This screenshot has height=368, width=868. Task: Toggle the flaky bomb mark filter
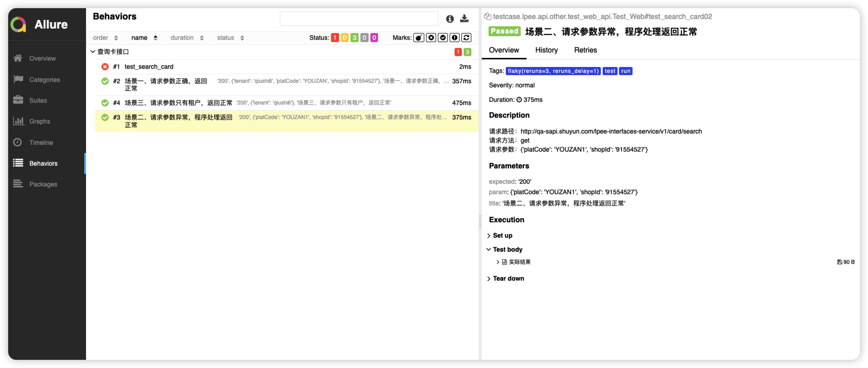(419, 38)
